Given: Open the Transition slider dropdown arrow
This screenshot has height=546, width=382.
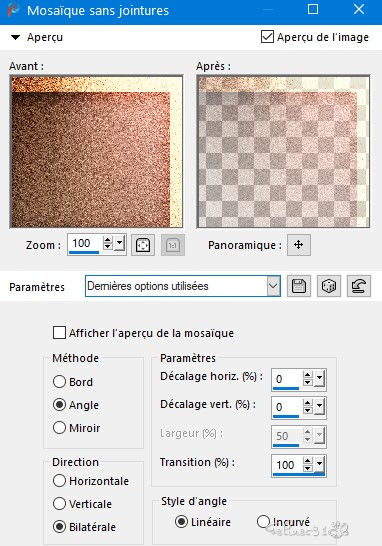Looking at the screenshot, I should pyautogui.click(x=319, y=464).
